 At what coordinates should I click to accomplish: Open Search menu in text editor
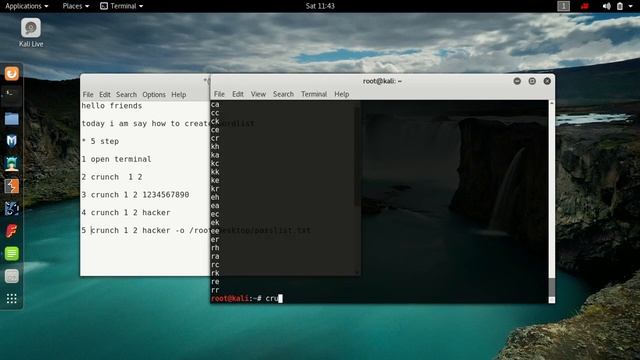(x=126, y=94)
